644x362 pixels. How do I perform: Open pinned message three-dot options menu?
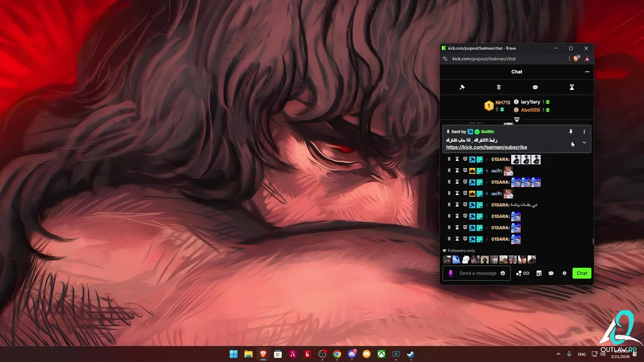pos(584,132)
